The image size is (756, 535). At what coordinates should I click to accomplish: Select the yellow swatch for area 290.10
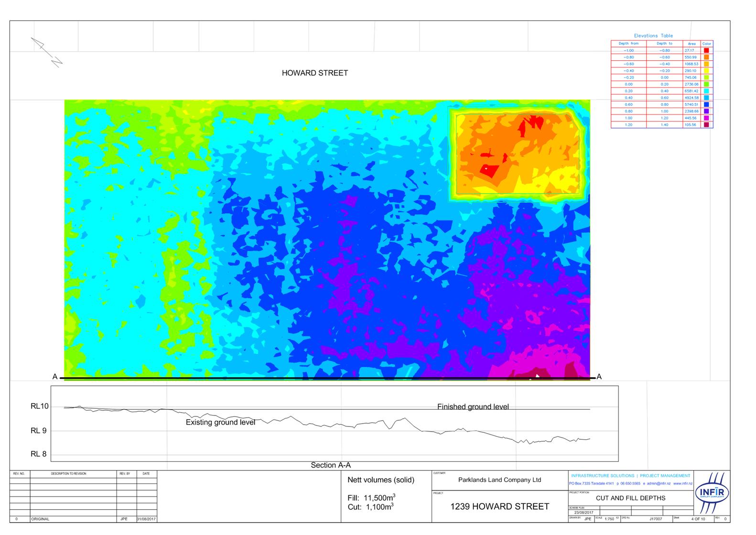706,70
